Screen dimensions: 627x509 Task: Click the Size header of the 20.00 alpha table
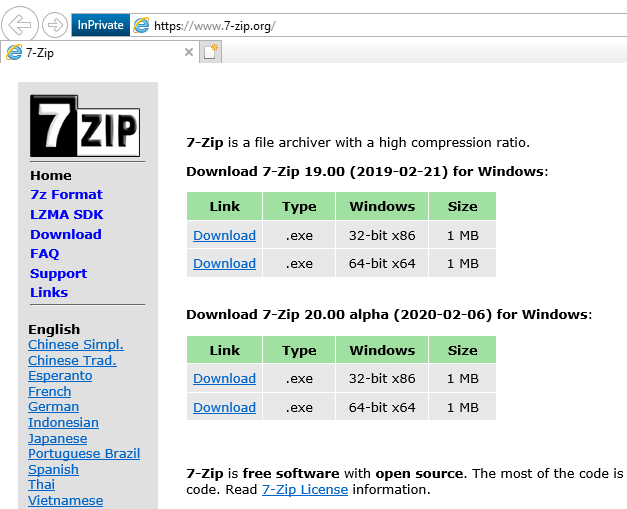[x=462, y=350]
